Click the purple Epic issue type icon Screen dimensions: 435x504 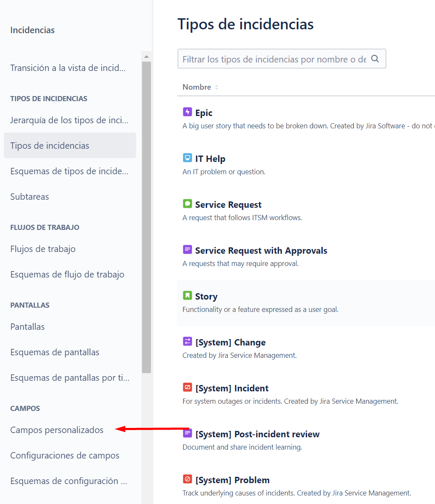pos(188,112)
